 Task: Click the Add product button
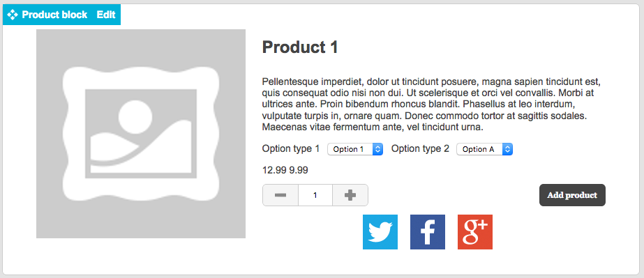pyautogui.click(x=572, y=195)
